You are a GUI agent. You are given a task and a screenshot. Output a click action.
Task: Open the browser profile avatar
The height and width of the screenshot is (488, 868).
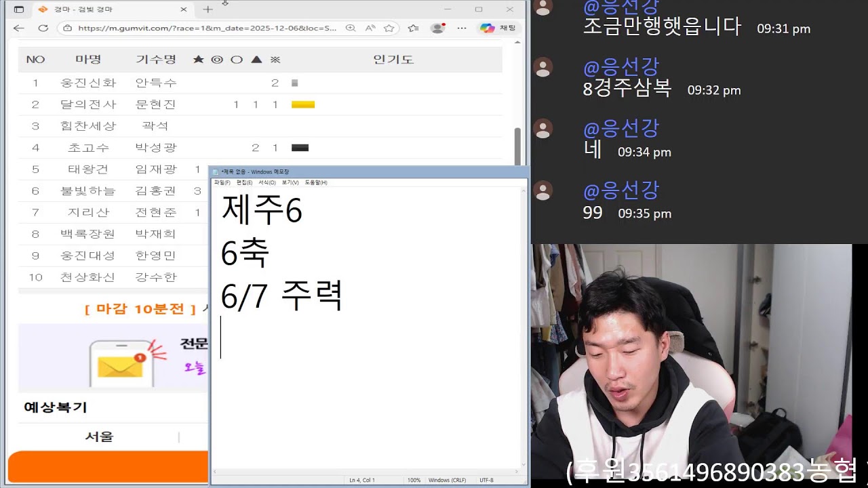(x=438, y=28)
